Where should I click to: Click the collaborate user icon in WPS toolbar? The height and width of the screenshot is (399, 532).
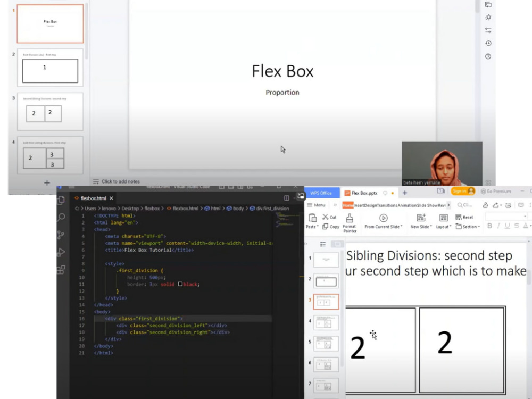pyautogui.click(x=486, y=205)
